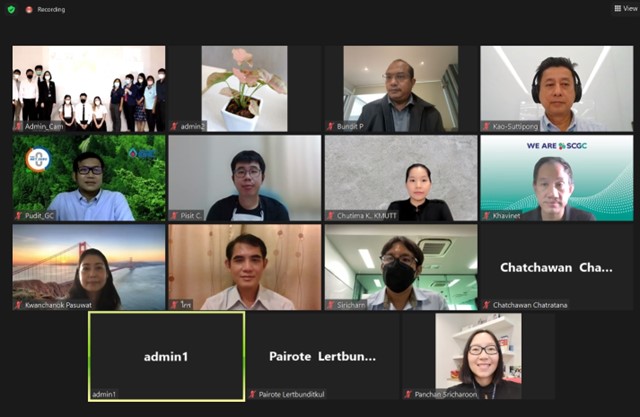Click the Chatchawan Chatratana name tile
Viewport: 640px width, 417px height.
tap(557, 267)
